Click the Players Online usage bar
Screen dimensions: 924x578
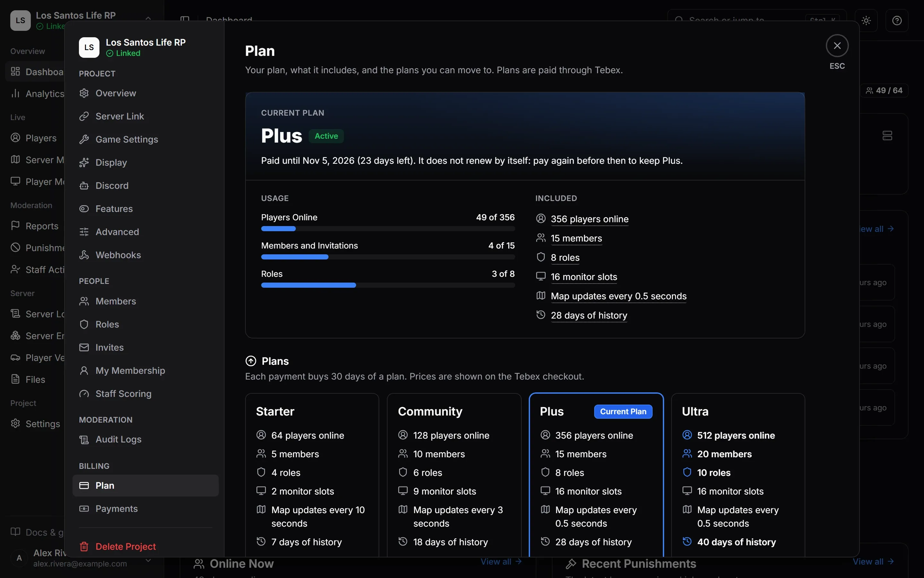tap(388, 229)
